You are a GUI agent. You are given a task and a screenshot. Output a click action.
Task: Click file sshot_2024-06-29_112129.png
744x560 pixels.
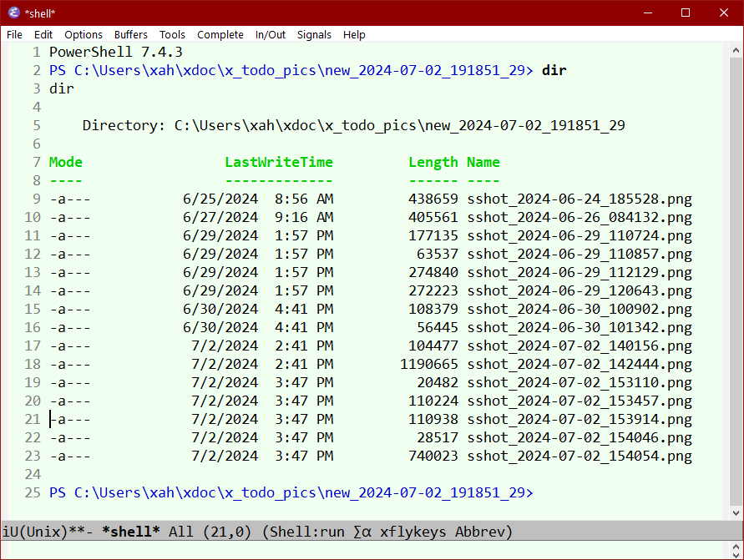tap(580, 272)
